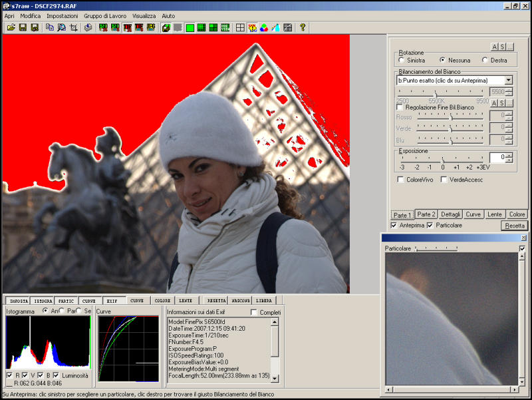Enable the VerdeAccesc checkbox
Viewport: 532px width, 400px height.
coord(444,179)
